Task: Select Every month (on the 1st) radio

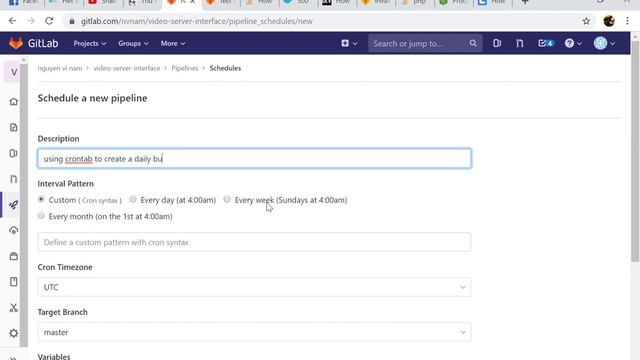Action: (41, 216)
